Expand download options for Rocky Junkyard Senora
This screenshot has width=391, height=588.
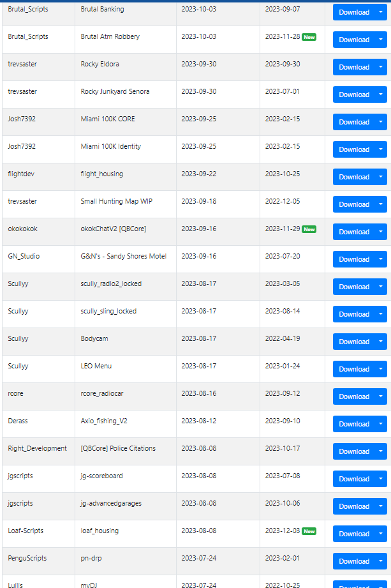[x=381, y=94]
